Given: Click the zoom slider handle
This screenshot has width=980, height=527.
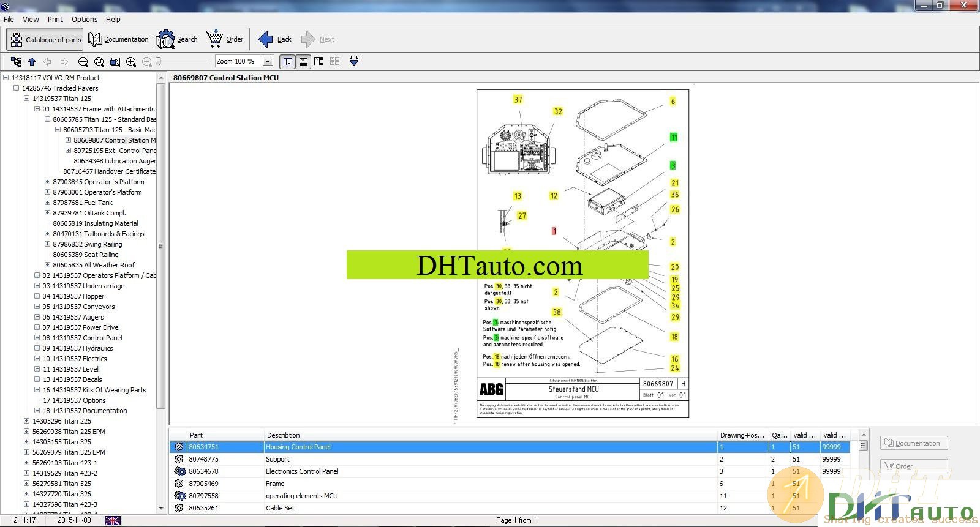Looking at the screenshot, I should pyautogui.click(x=158, y=61).
